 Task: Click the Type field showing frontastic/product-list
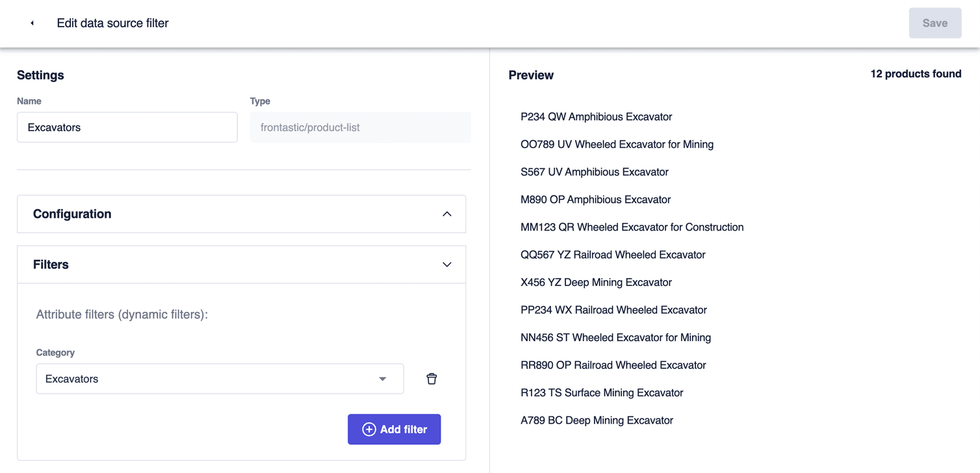point(360,127)
